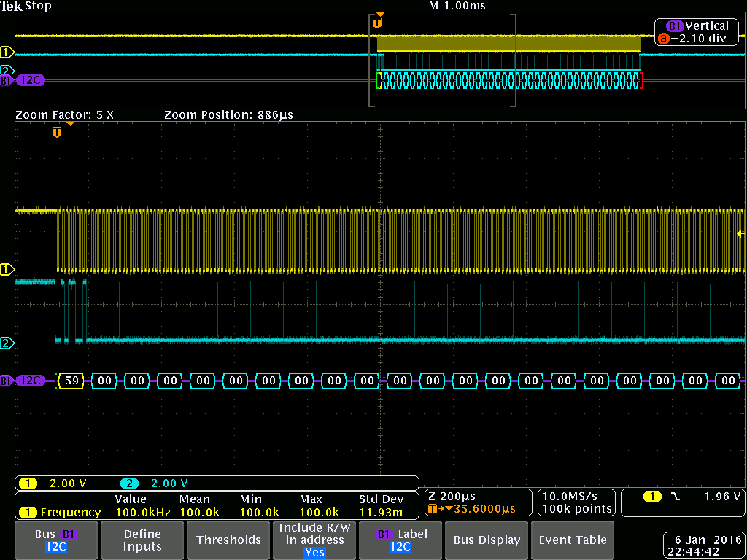
Task: Select the yellow 59 address packet
Action: [x=71, y=381]
